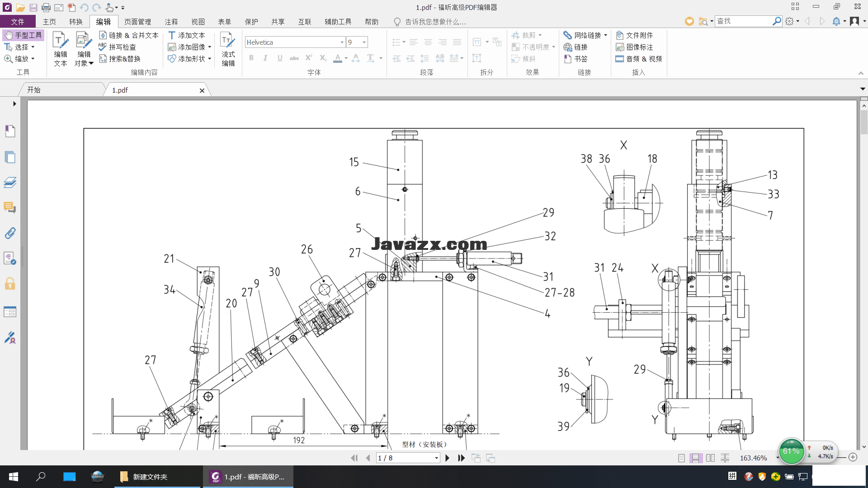Open the Layers panel in left sidebar
Screen dimensions: 868x488
[x=10, y=183]
